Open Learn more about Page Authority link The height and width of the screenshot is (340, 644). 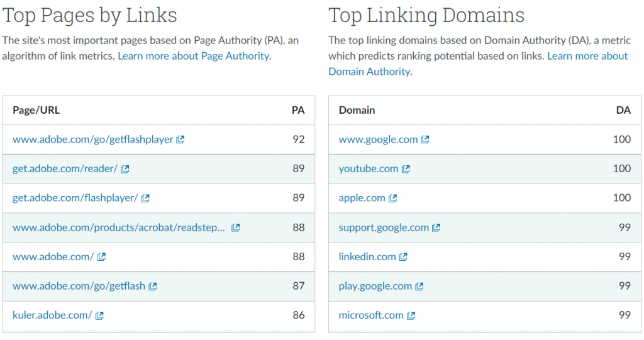tap(194, 56)
